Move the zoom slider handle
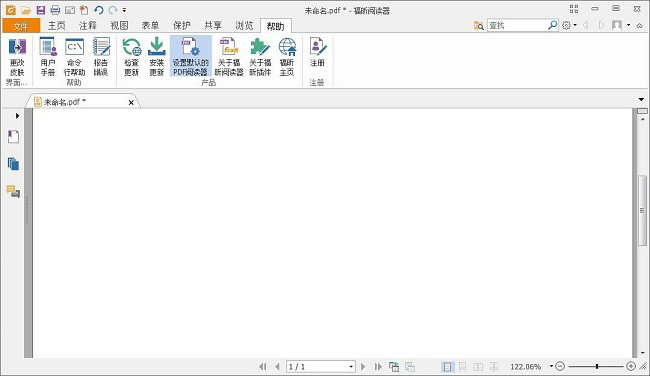Image resolution: width=650 pixels, height=376 pixels. coord(597,366)
